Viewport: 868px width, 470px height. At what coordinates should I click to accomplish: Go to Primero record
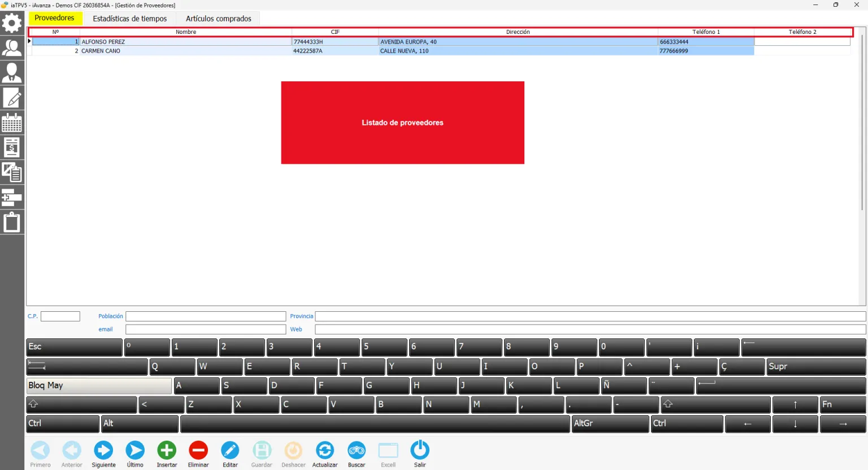pyautogui.click(x=40, y=454)
